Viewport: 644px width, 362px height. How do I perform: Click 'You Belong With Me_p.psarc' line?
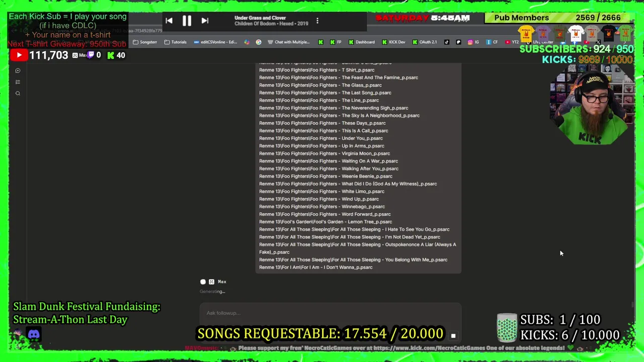point(353,260)
